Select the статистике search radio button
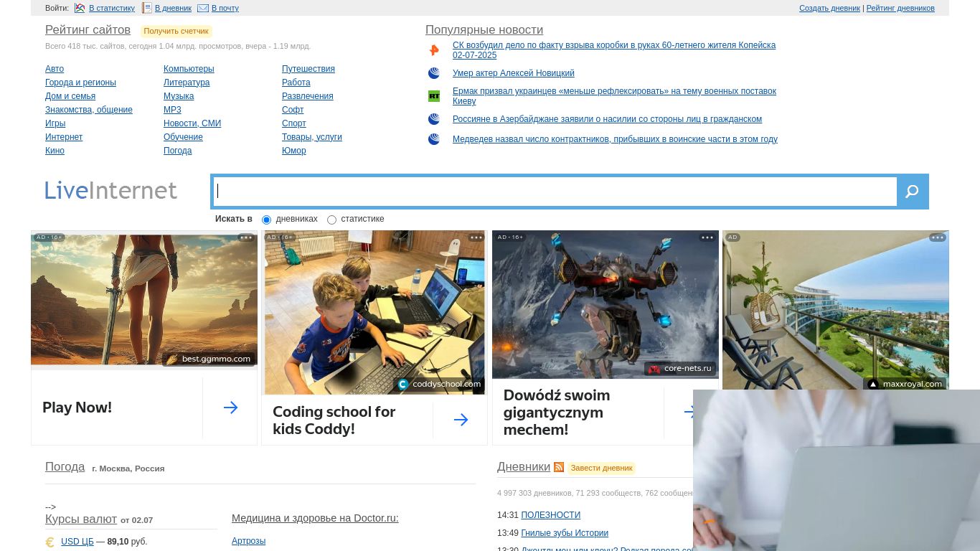The height and width of the screenshot is (551, 980). click(x=331, y=220)
